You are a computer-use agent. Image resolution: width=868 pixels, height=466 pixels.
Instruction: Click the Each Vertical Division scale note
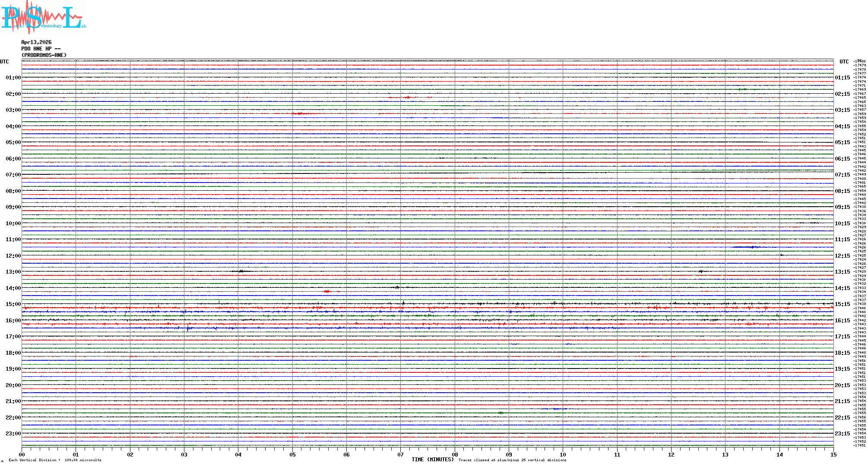pyautogui.click(x=55, y=460)
